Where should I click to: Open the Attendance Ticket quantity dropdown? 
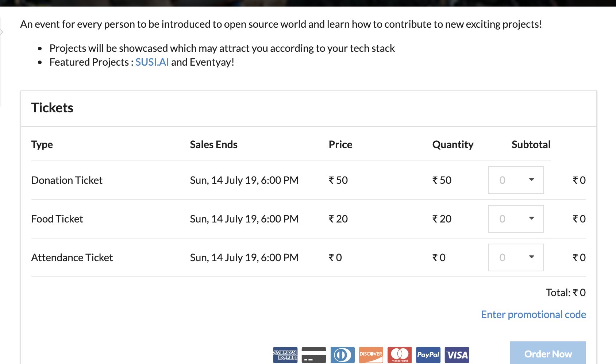[x=516, y=257]
